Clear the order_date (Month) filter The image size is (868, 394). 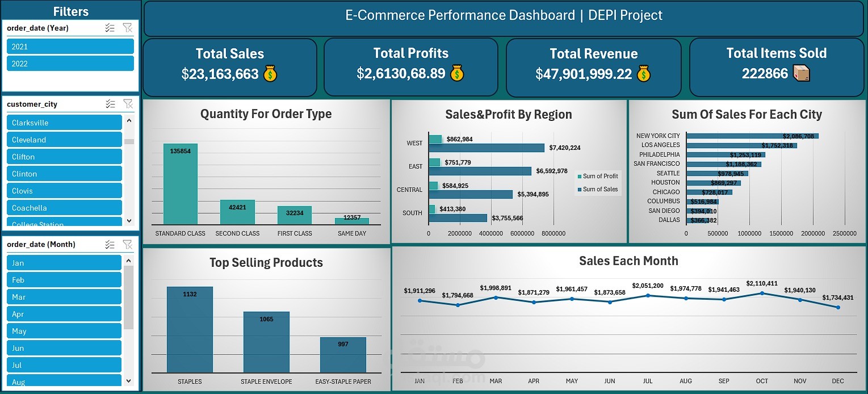pyautogui.click(x=128, y=244)
